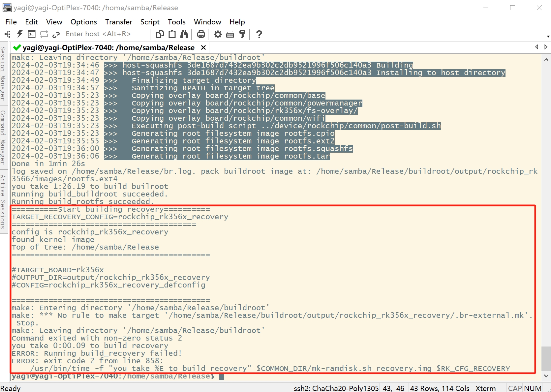
Task: Maximize the SecureCRT window
Action: coord(512,8)
